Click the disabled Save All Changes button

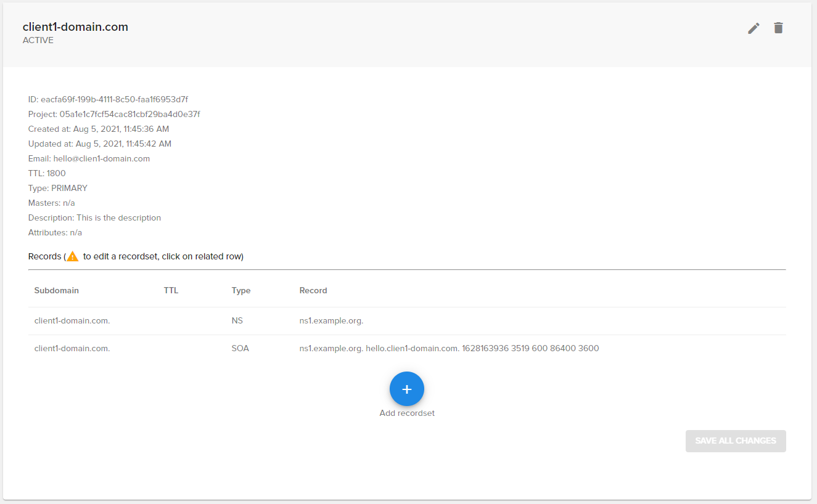(x=735, y=441)
